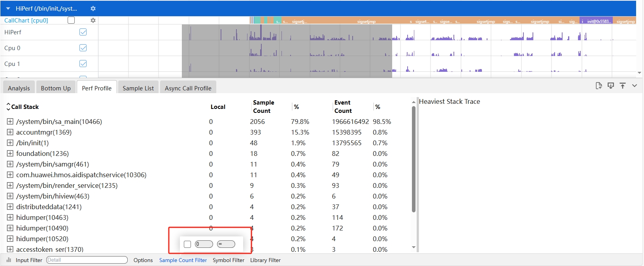
Task: Collapse bottom panel with chevron down icon
Action: [x=635, y=86]
